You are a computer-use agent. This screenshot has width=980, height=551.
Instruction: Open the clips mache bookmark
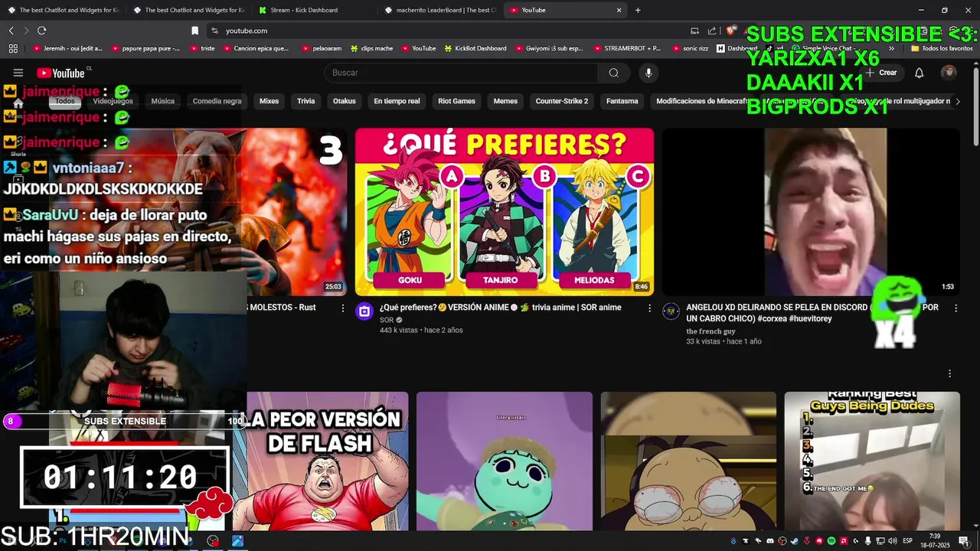coord(371,48)
